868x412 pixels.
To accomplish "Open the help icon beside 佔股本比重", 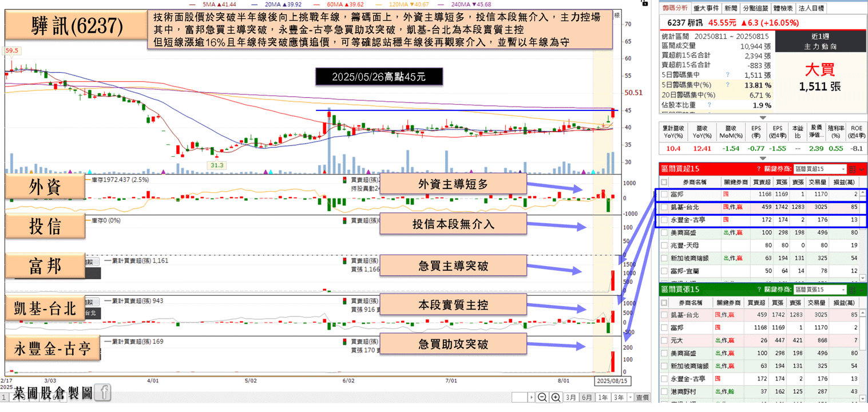I will point(709,105).
